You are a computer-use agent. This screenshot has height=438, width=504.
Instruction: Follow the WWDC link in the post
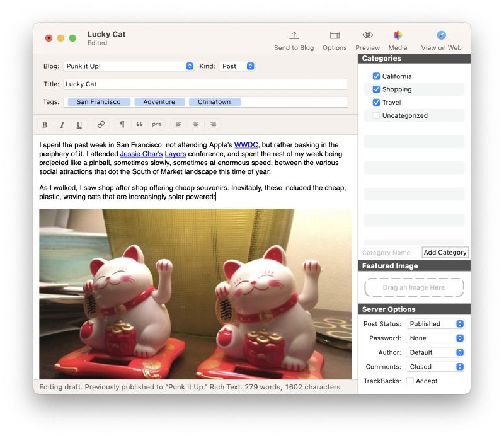(x=246, y=144)
